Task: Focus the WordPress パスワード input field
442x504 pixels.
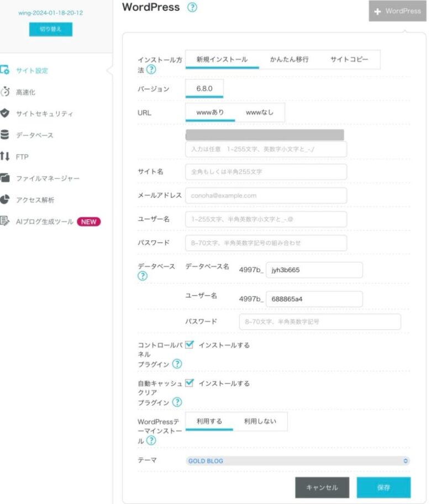Action: click(x=266, y=243)
